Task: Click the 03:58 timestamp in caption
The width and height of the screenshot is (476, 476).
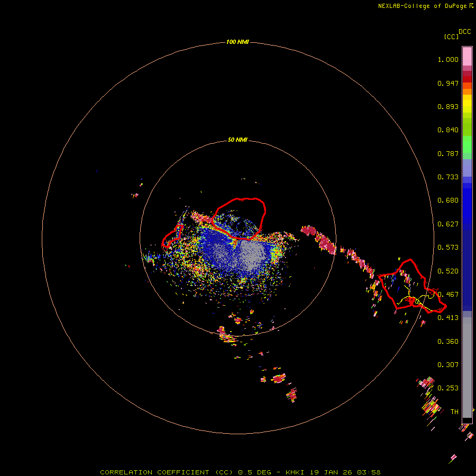Action: coord(369,472)
